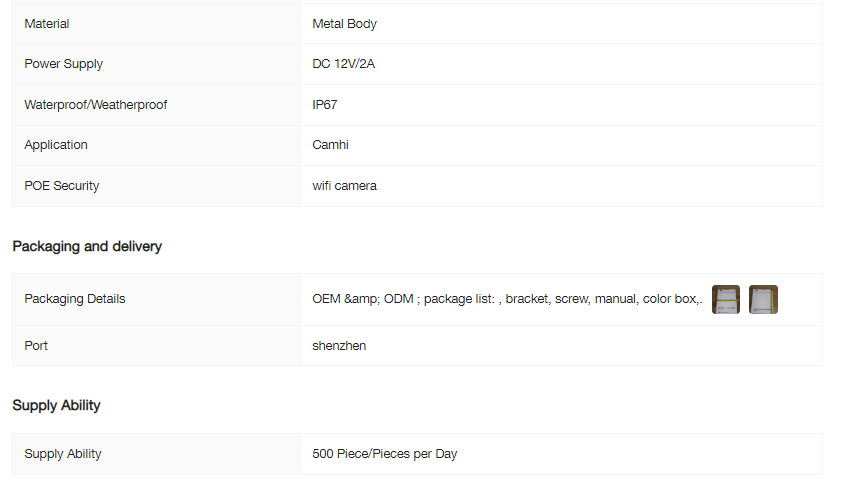Click the "Packaging and delivery" section heading
The height and width of the screenshot is (493, 858).
tap(87, 246)
